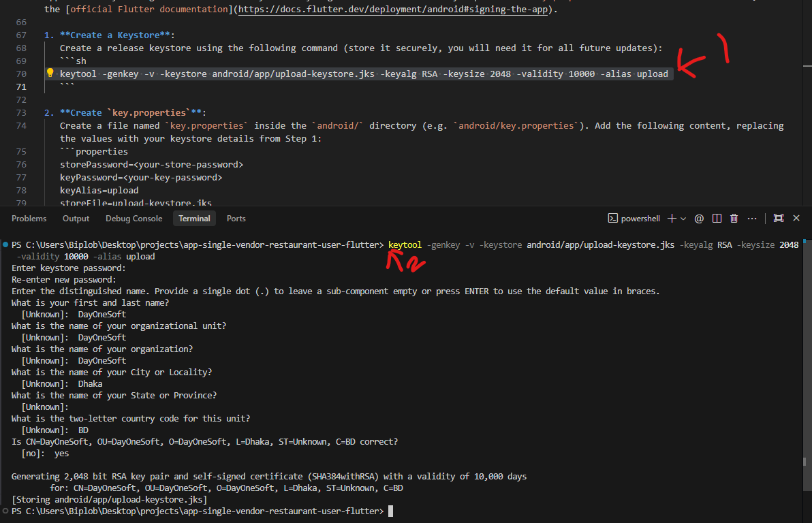Click the '**Create a Keystore**' heading text

click(115, 35)
